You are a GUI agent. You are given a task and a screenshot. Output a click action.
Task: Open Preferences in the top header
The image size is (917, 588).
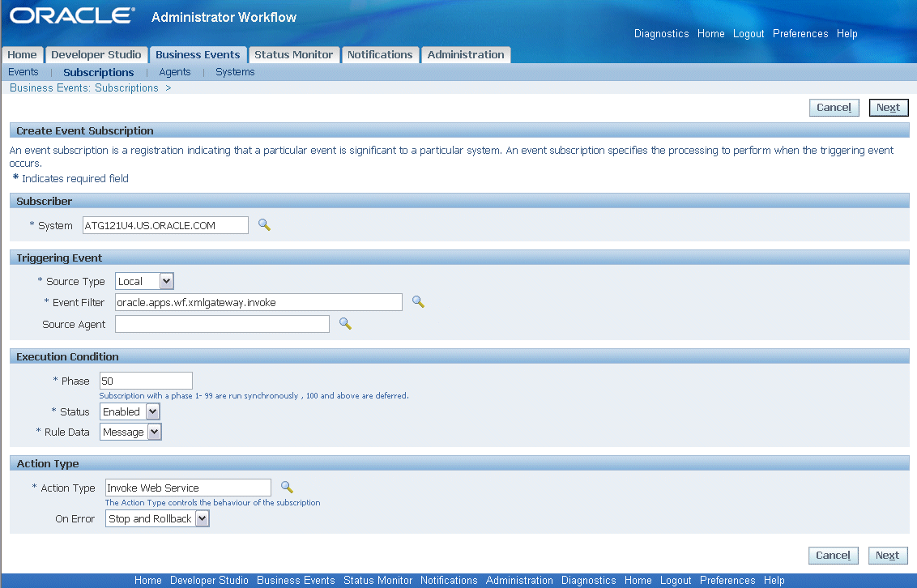[800, 34]
